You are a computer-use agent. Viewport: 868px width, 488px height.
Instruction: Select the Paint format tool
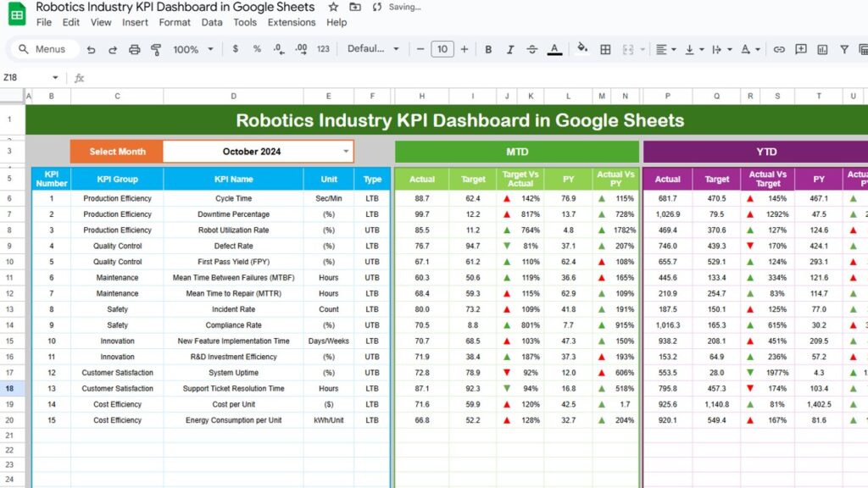click(x=156, y=49)
